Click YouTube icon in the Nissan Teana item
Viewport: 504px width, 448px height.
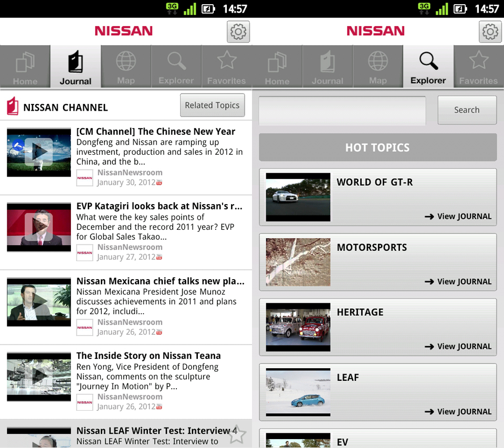click(159, 407)
